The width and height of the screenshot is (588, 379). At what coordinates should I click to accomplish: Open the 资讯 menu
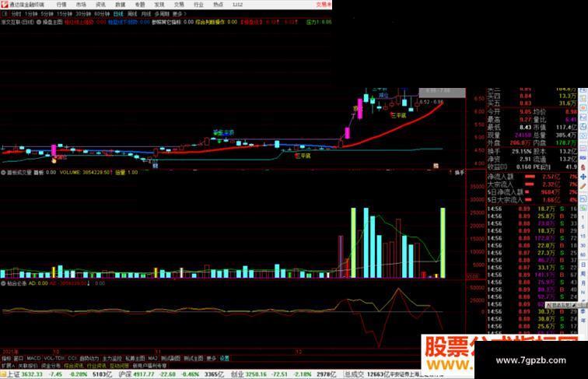(x=100, y=5)
